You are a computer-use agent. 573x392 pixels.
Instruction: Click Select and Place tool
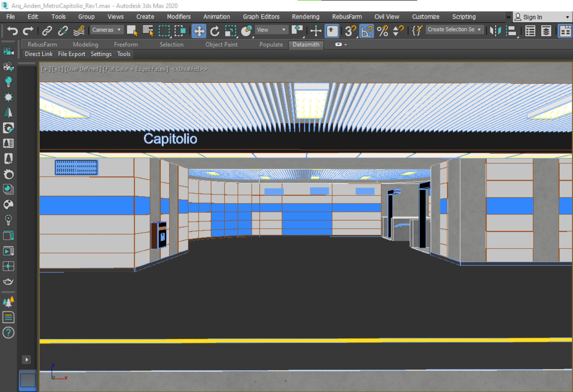pyautogui.click(x=247, y=31)
